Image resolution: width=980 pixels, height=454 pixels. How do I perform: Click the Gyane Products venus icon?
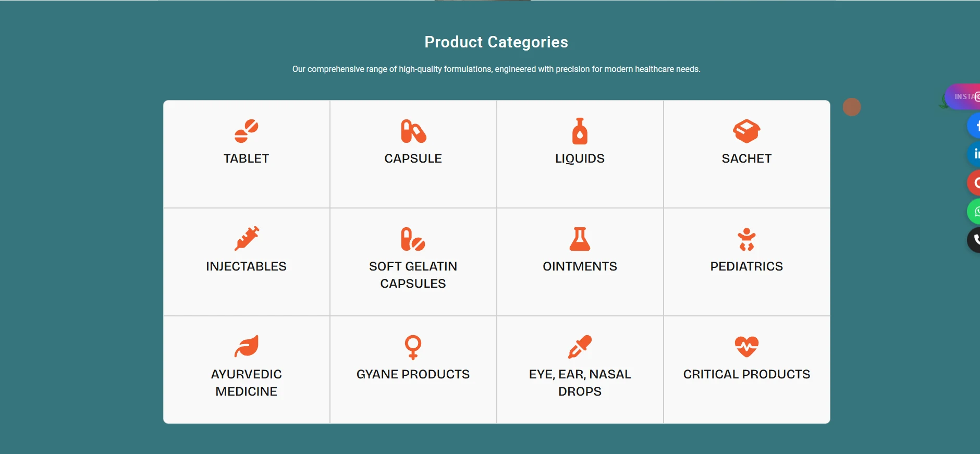point(413,347)
